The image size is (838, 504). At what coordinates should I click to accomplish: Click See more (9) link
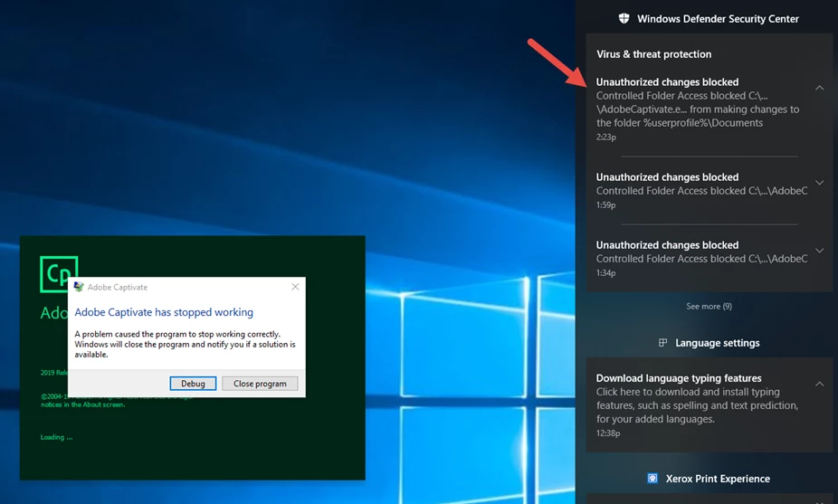(x=709, y=306)
